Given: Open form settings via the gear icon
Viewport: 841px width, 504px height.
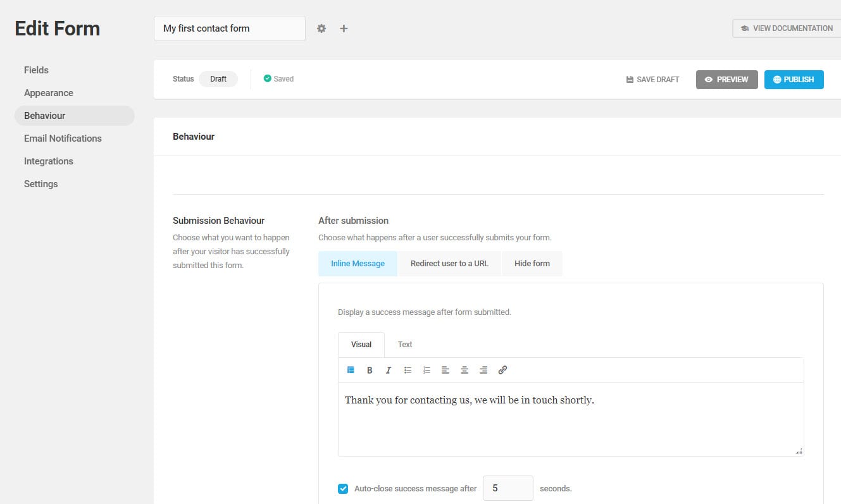Looking at the screenshot, I should [x=321, y=28].
